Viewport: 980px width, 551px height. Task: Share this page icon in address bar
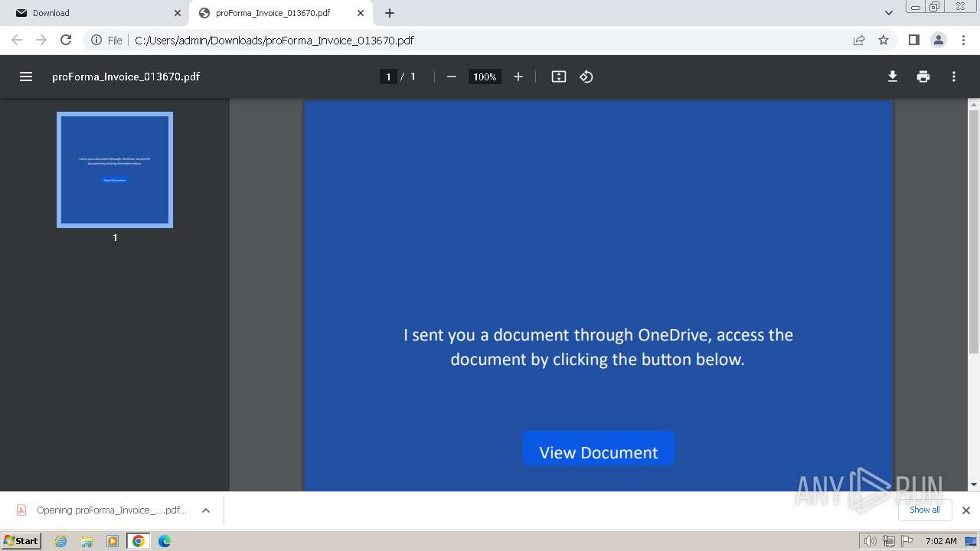(859, 40)
